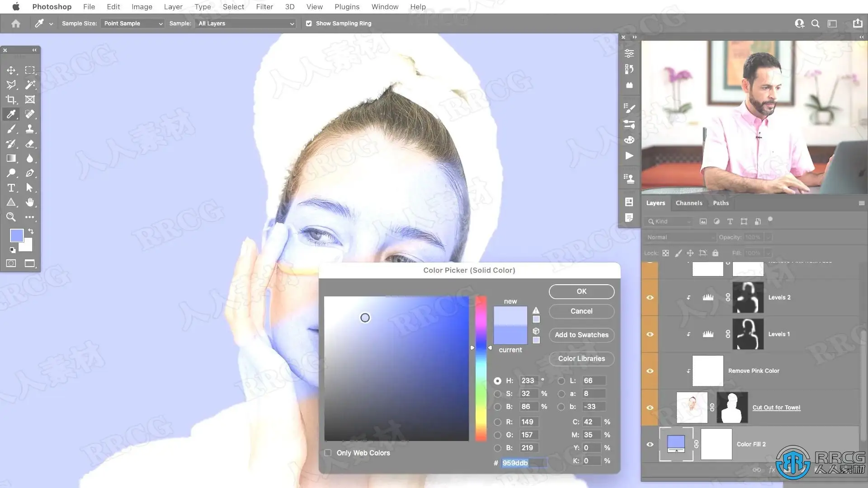Open the layer Opacity dropdown arrow
The image size is (868, 488).
point(769,237)
